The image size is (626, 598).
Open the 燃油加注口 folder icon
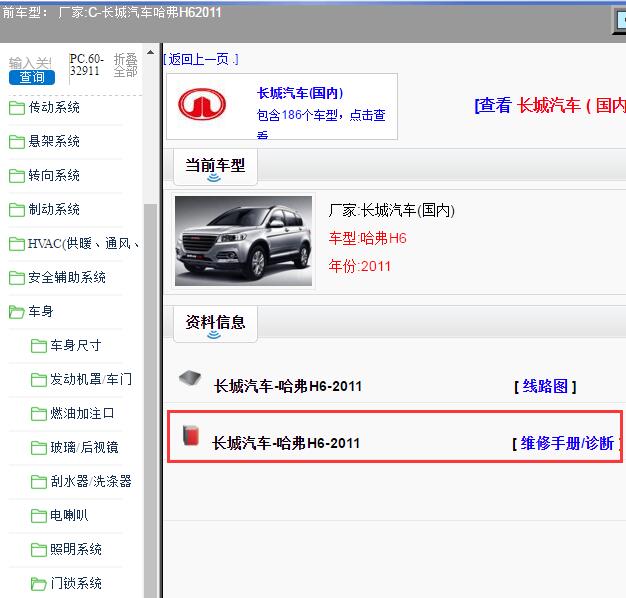39,414
